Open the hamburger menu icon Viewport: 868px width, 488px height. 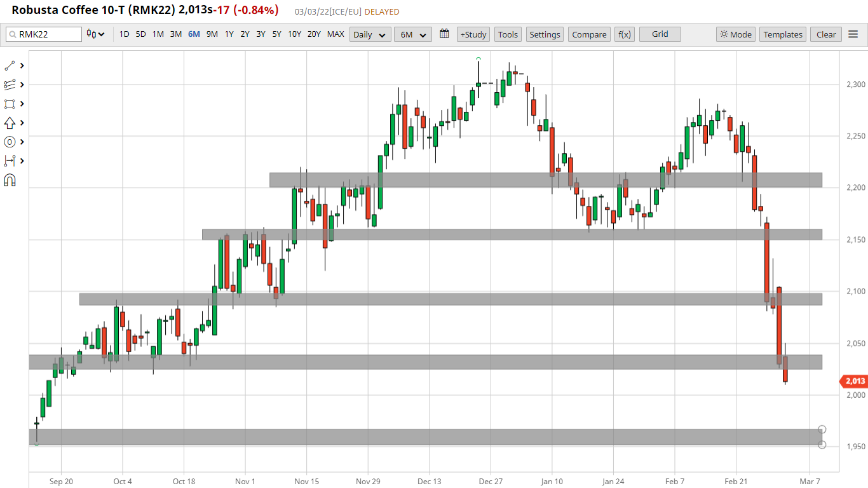tap(853, 34)
